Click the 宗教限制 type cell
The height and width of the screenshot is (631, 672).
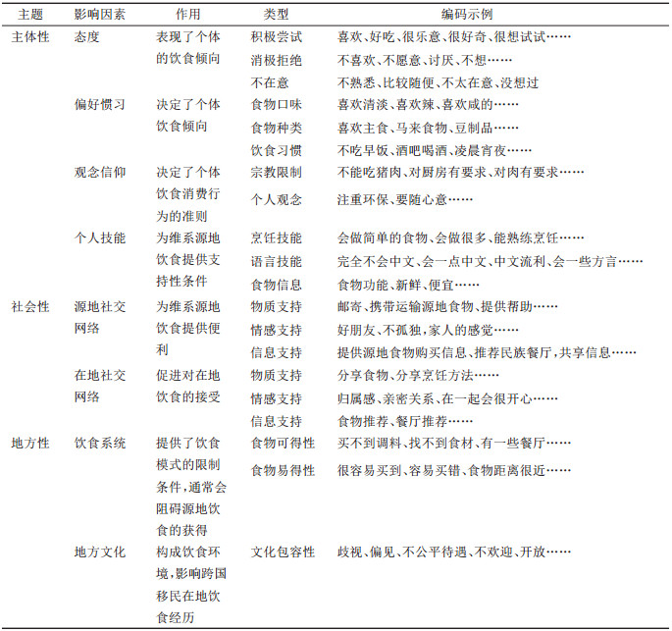(276, 172)
